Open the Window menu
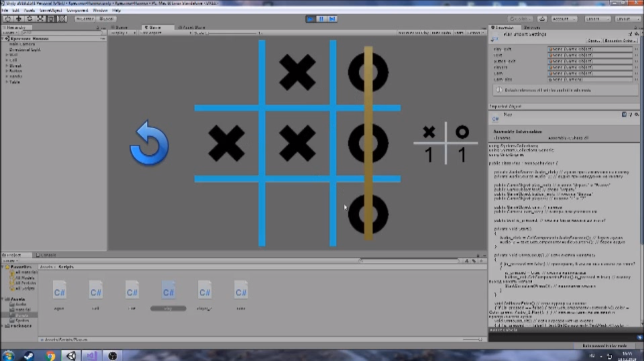 [x=100, y=10]
